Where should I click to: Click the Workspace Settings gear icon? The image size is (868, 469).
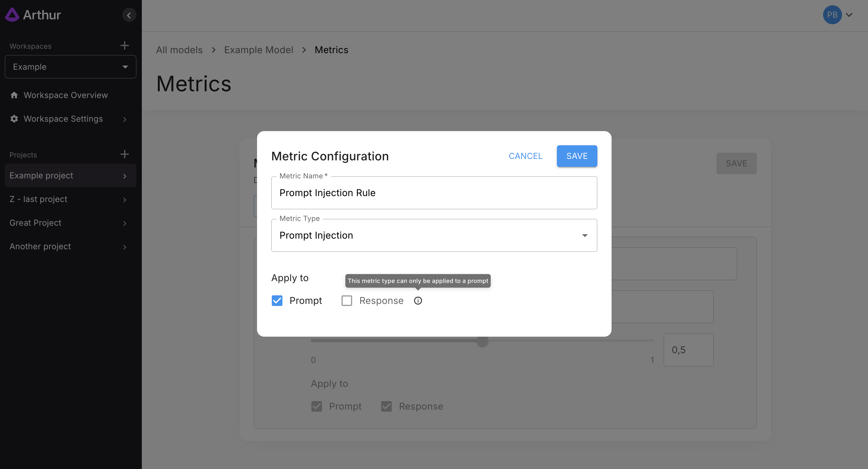pyautogui.click(x=14, y=119)
